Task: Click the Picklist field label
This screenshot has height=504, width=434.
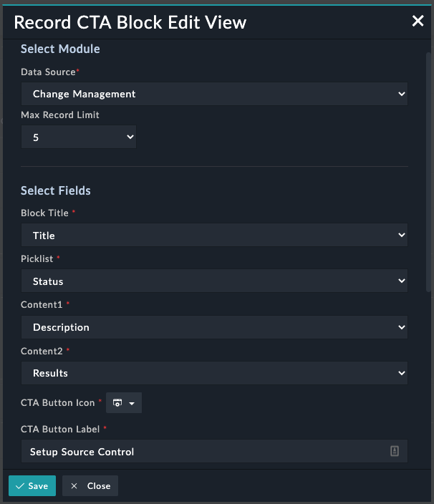Action: pos(37,259)
